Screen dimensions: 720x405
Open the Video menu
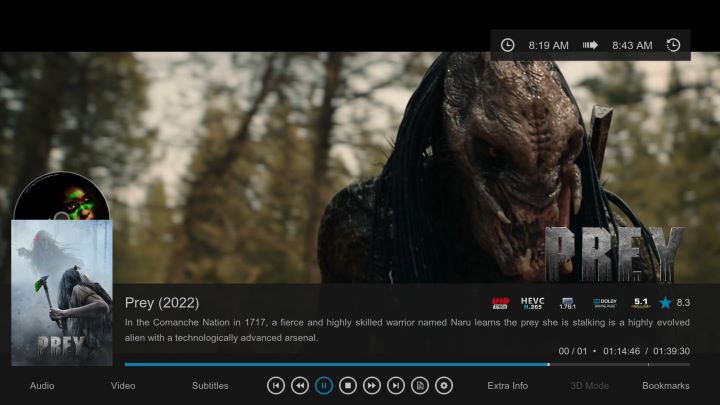tap(123, 385)
